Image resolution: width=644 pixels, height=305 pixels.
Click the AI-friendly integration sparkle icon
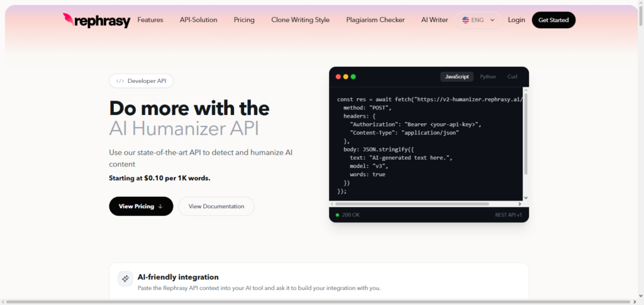(125, 279)
